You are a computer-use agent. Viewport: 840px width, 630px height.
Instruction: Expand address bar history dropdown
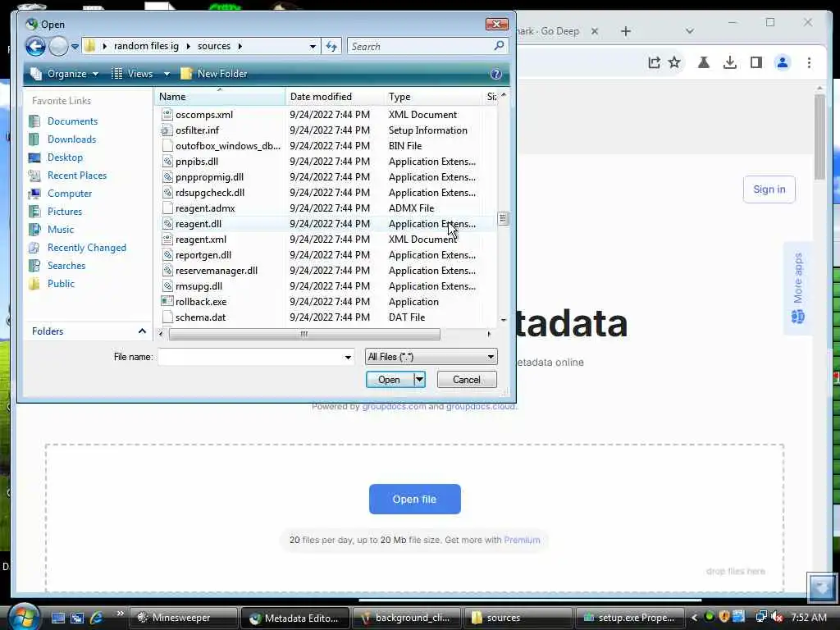(x=313, y=47)
